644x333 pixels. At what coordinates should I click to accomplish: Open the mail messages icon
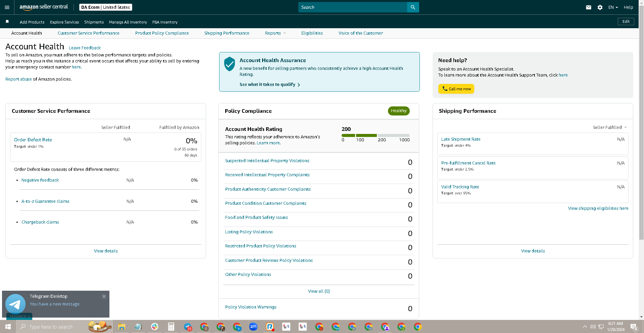(x=589, y=7)
